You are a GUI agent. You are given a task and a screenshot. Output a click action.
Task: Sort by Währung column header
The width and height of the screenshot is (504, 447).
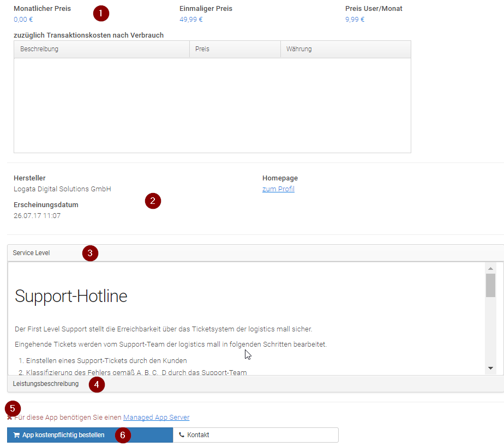345,49
